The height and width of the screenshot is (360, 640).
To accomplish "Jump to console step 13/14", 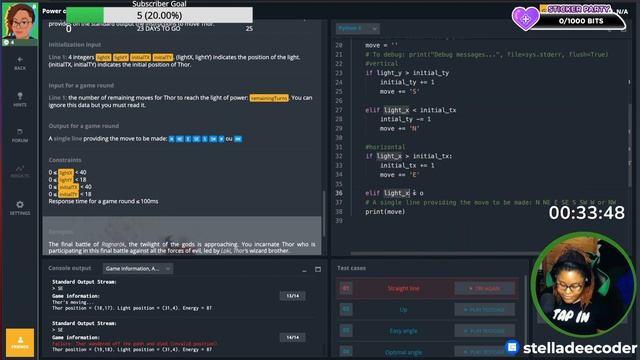I will click(x=292, y=296).
